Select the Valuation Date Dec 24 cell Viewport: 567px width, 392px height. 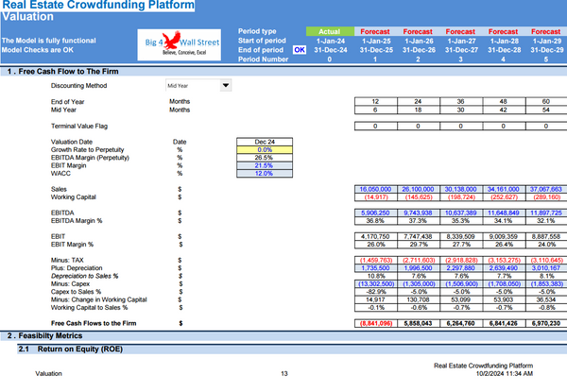[x=264, y=141]
